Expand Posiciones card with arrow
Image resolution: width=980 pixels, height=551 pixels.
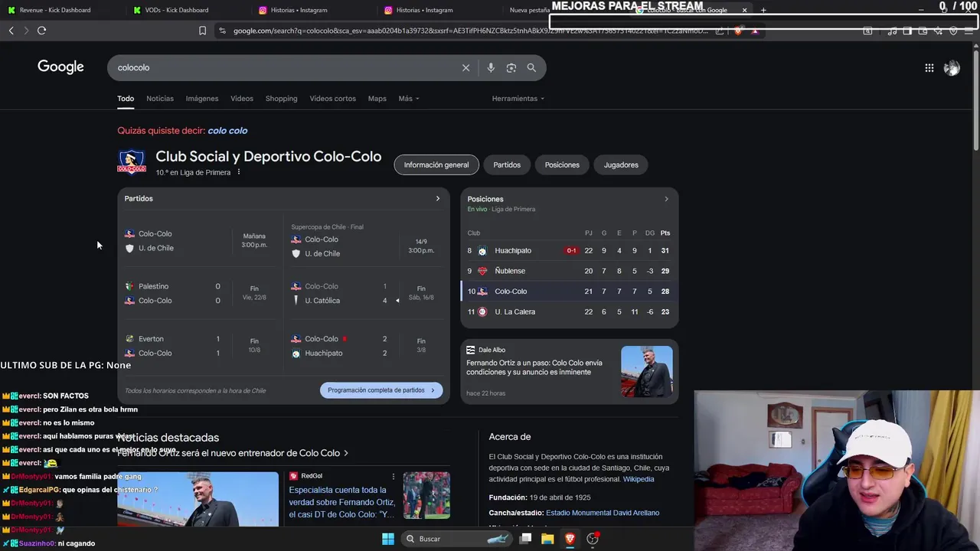pos(666,199)
